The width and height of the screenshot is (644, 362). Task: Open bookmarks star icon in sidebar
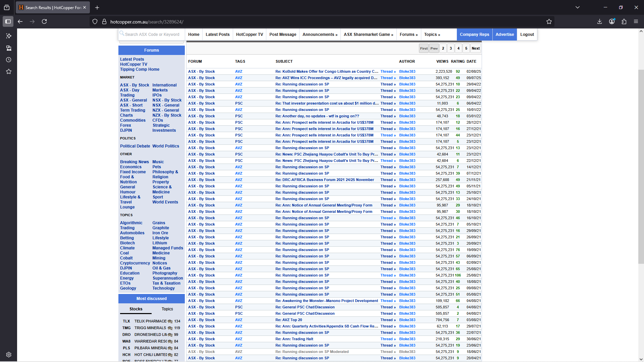(9, 71)
